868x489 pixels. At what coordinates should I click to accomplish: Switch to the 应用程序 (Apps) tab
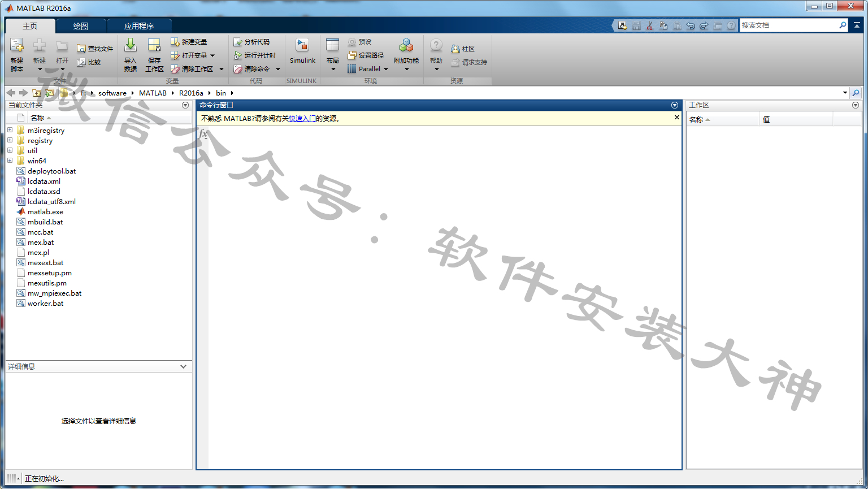139,26
